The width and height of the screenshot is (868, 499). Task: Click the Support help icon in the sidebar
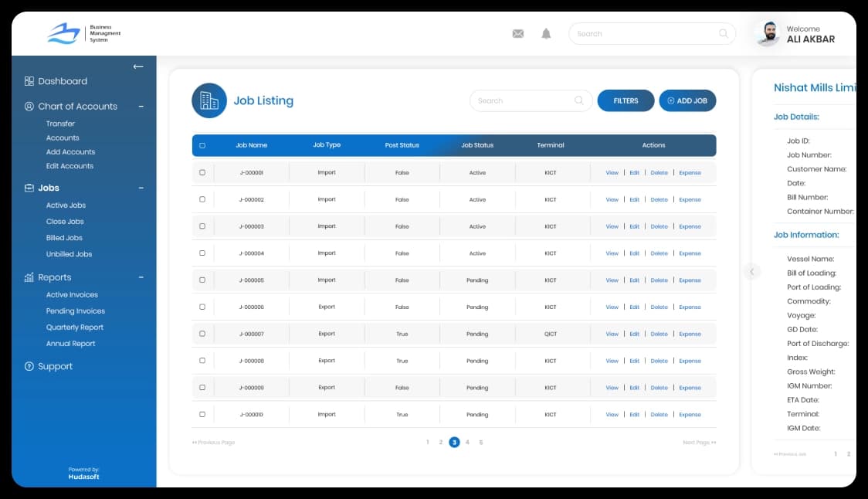29,367
